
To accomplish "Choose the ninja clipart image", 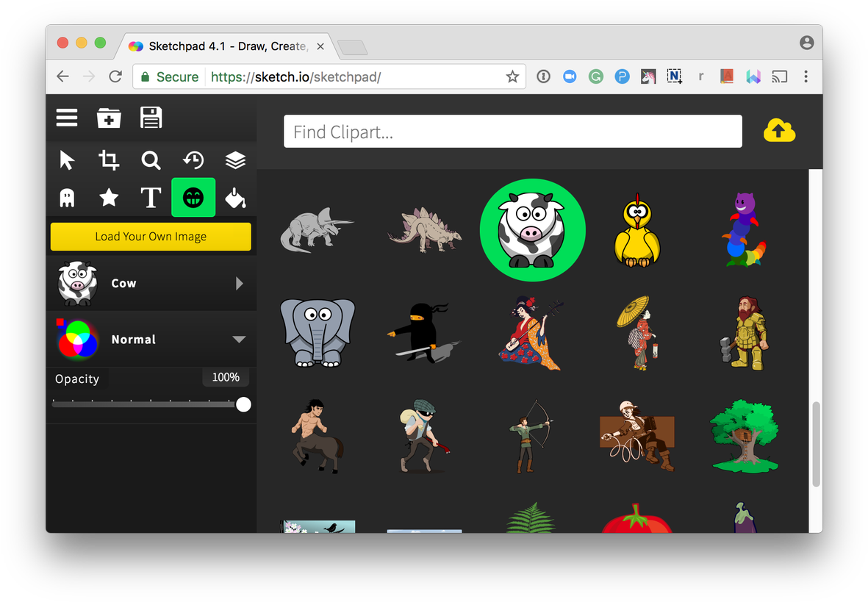I will [x=423, y=333].
